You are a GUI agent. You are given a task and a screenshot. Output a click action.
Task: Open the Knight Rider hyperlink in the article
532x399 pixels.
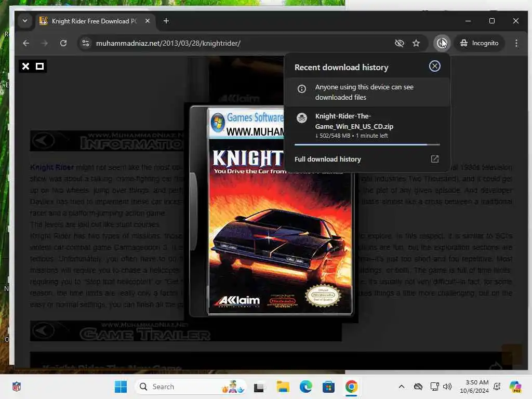coord(52,167)
